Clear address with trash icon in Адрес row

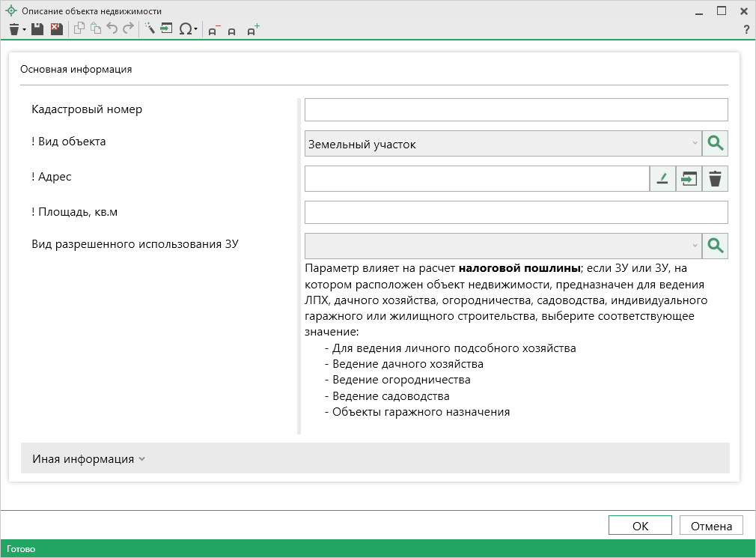pyautogui.click(x=715, y=179)
